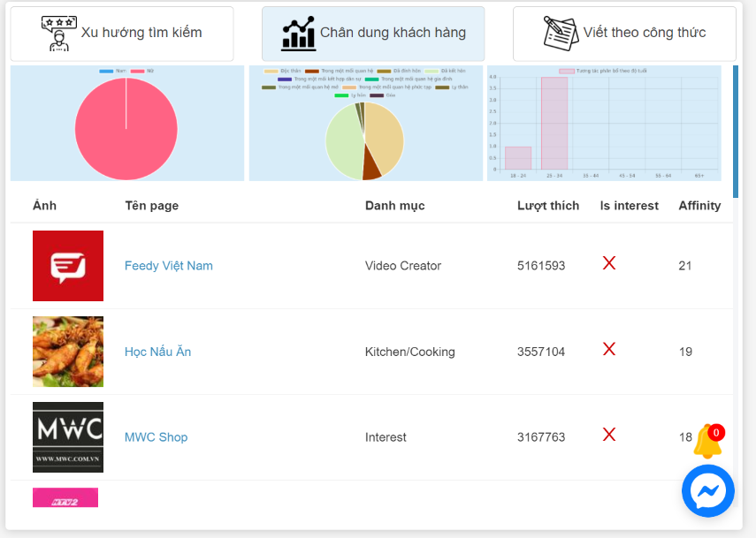Image resolution: width=756 pixels, height=538 pixels.
Task: Click the Is interest column header
Action: [630, 206]
